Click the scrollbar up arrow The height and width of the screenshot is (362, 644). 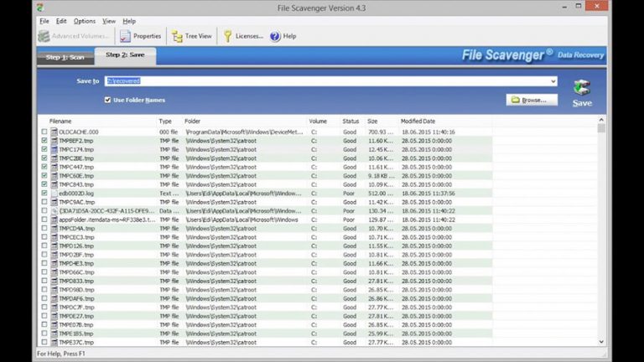click(x=601, y=120)
